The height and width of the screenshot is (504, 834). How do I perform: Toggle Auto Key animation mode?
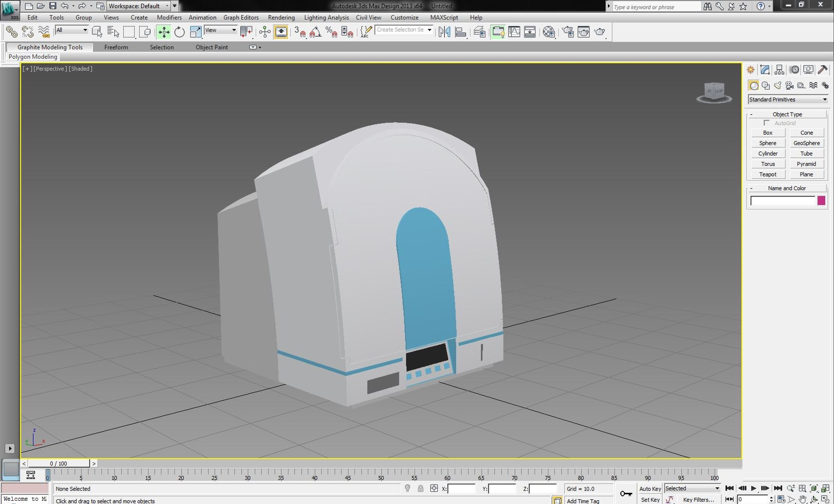(x=650, y=489)
